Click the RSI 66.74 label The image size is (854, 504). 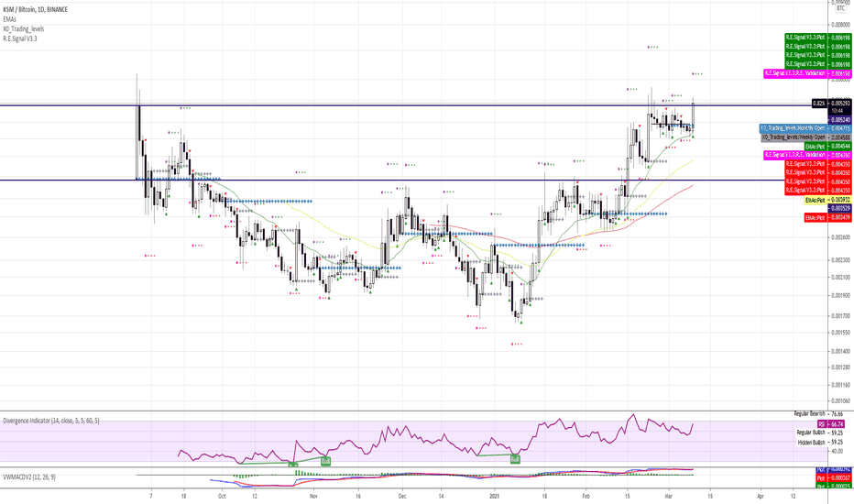[x=830, y=424]
